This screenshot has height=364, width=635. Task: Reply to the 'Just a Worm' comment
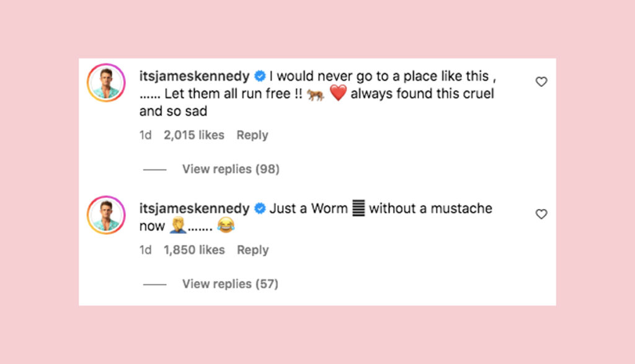tap(252, 249)
